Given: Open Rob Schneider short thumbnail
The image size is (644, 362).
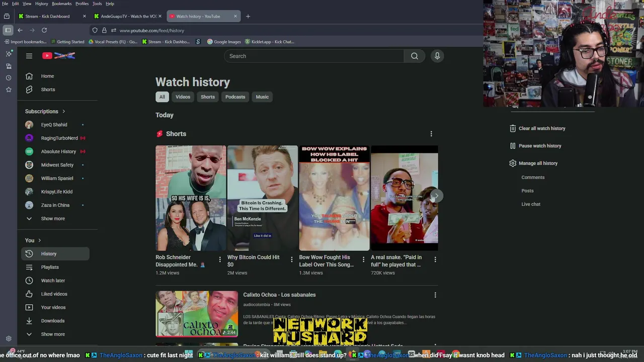Looking at the screenshot, I should tap(191, 198).
